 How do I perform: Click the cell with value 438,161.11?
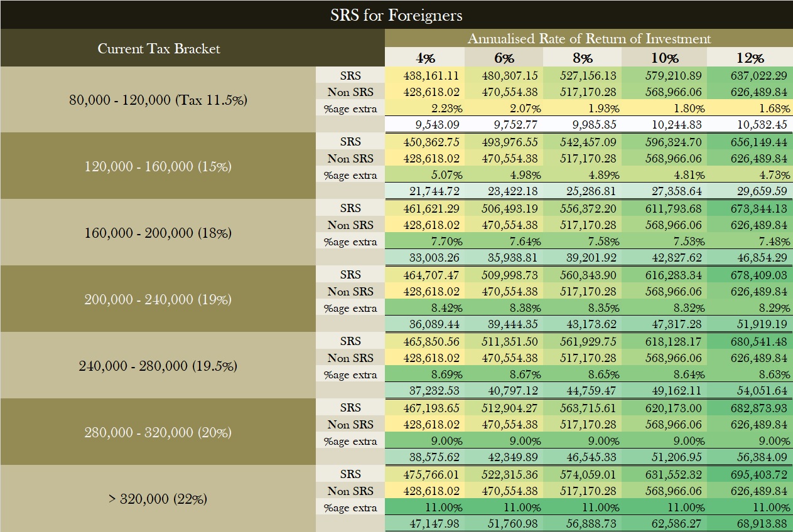tap(425, 76)
